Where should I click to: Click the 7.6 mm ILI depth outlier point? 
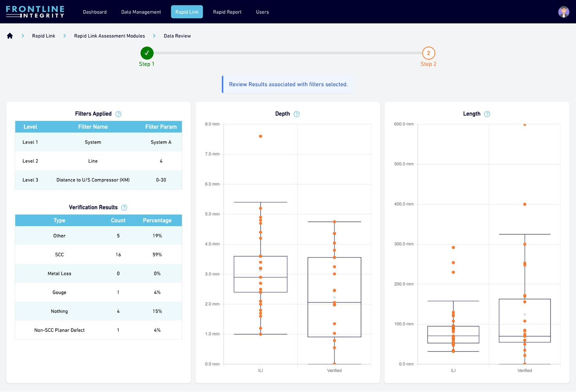(260, 137)
